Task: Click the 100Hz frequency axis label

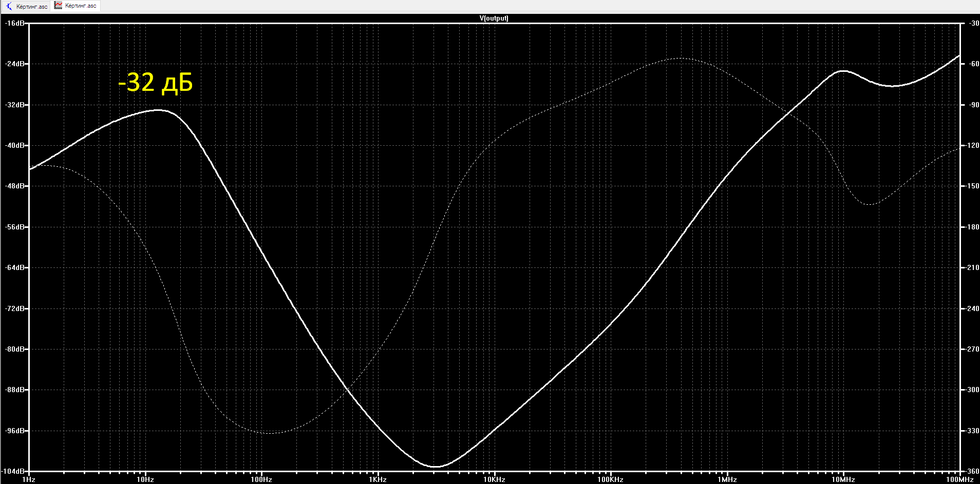Action: coord(261,479)
